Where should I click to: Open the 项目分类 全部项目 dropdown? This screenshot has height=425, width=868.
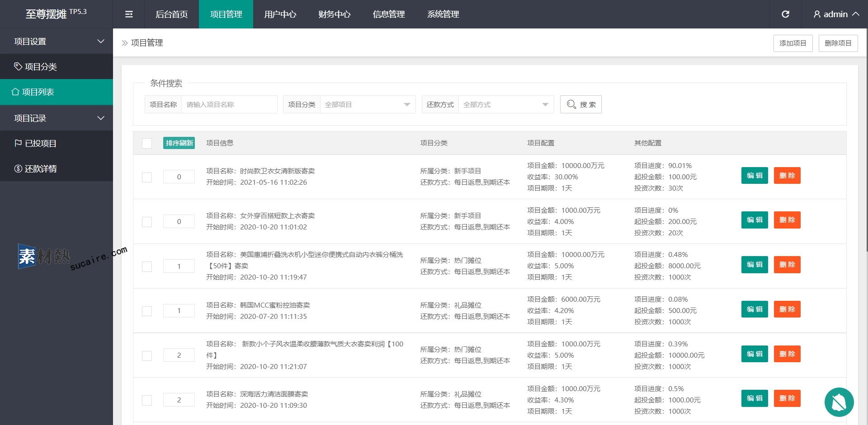point(368,104)
